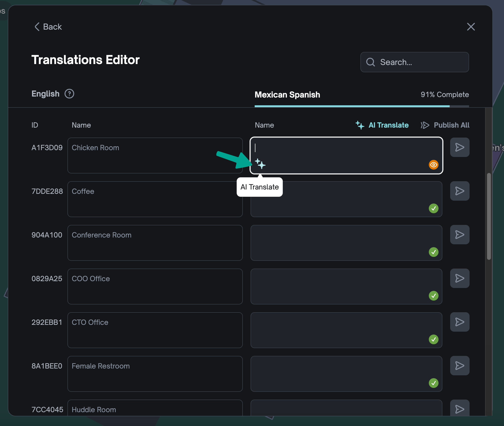Click the English name field 'Chicken Room'

point(155,156)
